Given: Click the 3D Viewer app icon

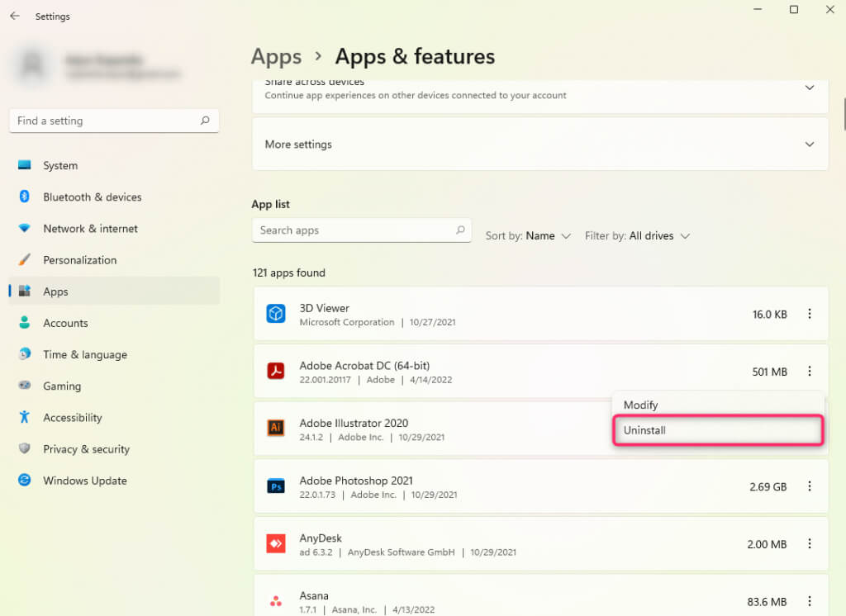Looking at the screenshot, I should [276, 314].
